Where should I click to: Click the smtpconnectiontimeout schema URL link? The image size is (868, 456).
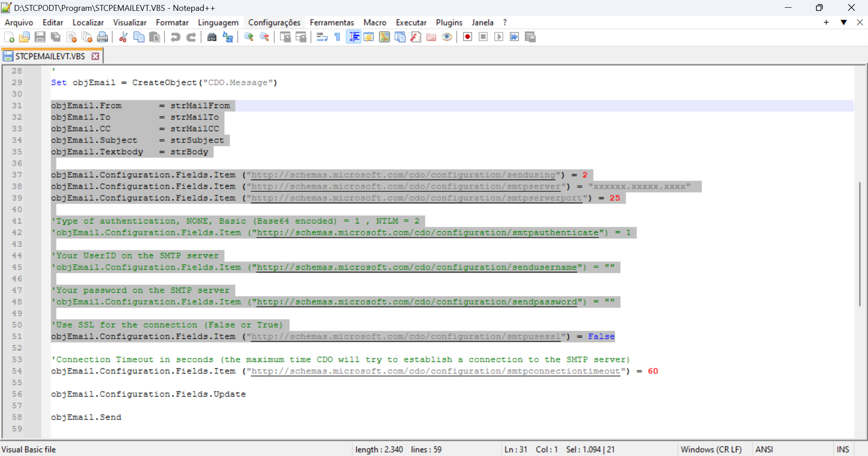click(x=436, y=371)
